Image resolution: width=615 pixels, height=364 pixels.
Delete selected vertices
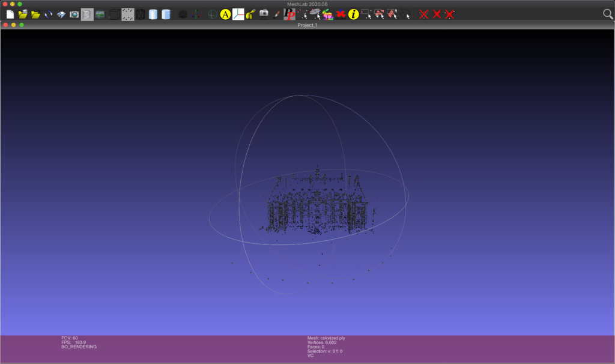[x=423, y=14]
